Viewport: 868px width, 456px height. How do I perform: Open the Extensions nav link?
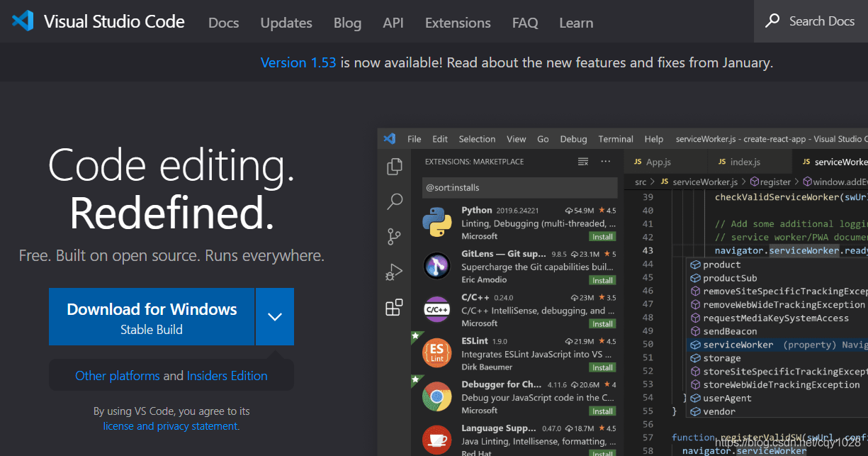[x=458, y=23]
